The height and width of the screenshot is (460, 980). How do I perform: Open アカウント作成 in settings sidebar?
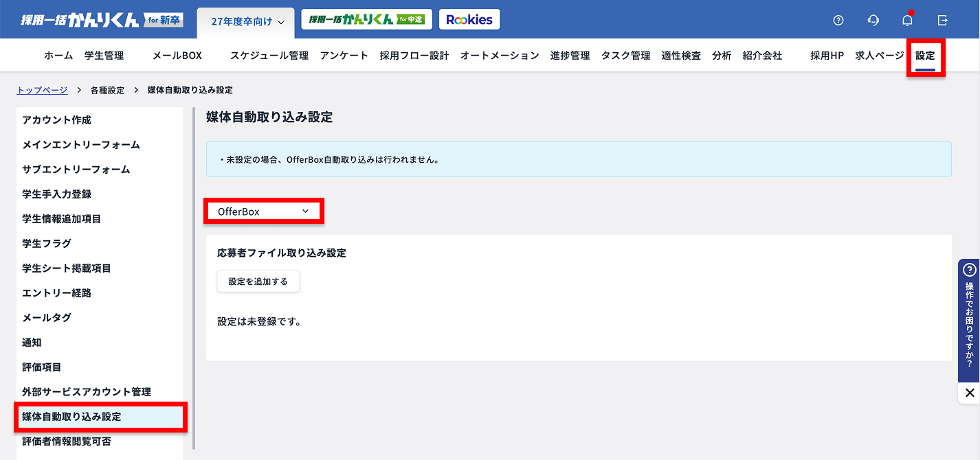(56, 119)
